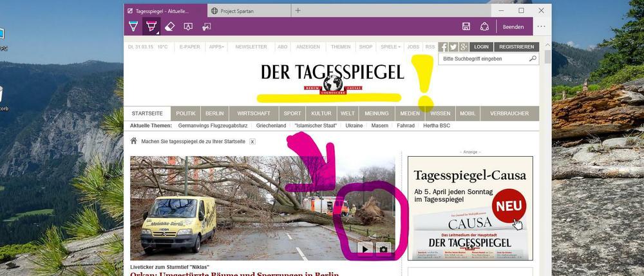The height and width of the screenshot is (276, 644).
Task: Open the MEDIEN section
Action: coord(410,113)
